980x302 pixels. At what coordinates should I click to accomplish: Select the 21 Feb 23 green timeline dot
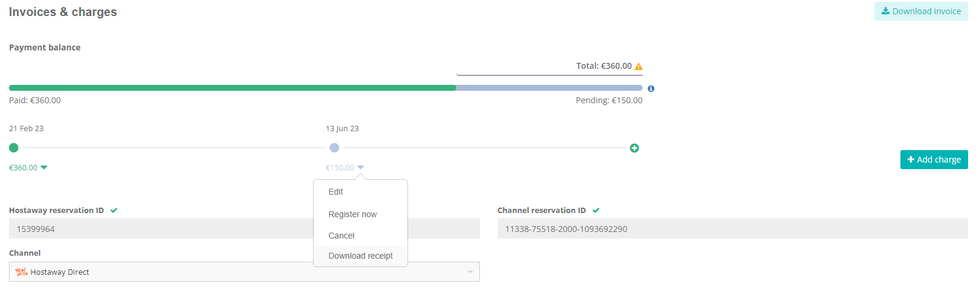point(14,148)
